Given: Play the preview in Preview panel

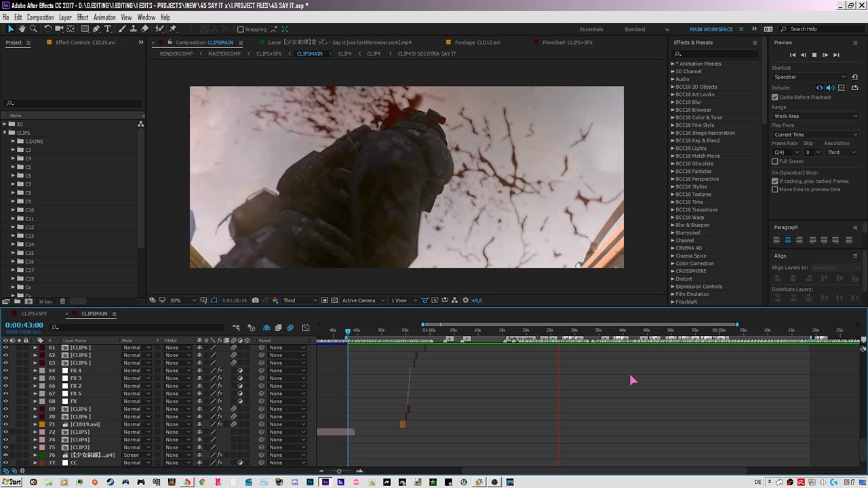Looking at the screenshot, I should coord(825,55).
